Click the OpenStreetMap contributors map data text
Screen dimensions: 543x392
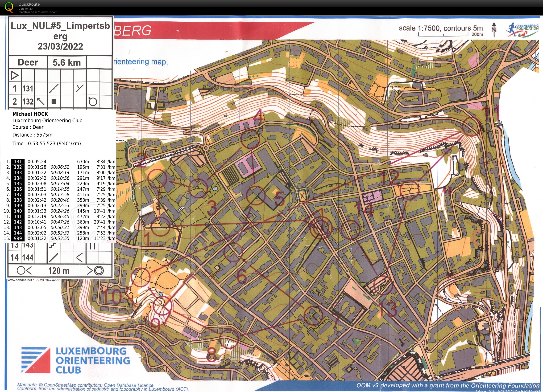[x=86, y=385]
